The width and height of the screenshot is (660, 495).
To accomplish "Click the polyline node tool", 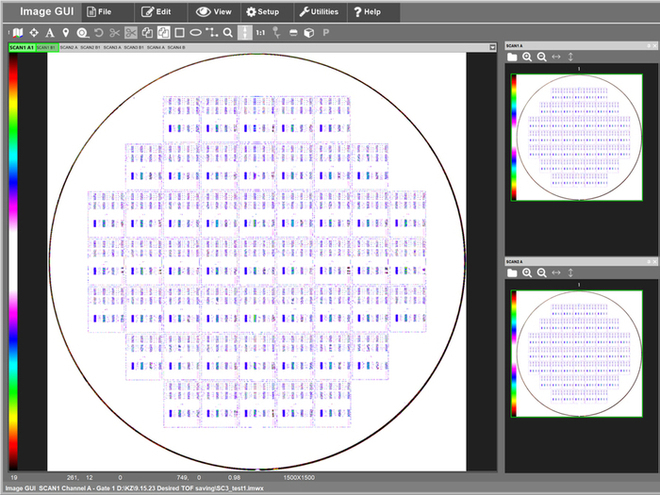I will (211, 33).
